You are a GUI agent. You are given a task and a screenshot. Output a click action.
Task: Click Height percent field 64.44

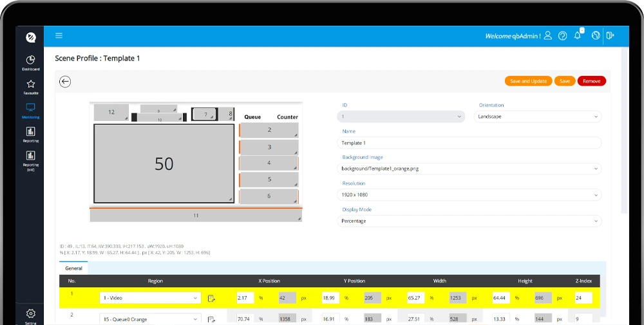coord(501,298)
